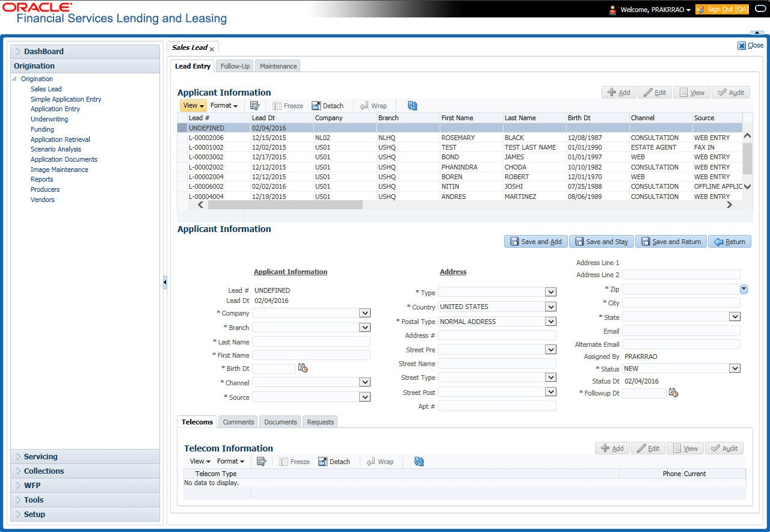Collapse the left navigation pane splitter

point(165,283)
